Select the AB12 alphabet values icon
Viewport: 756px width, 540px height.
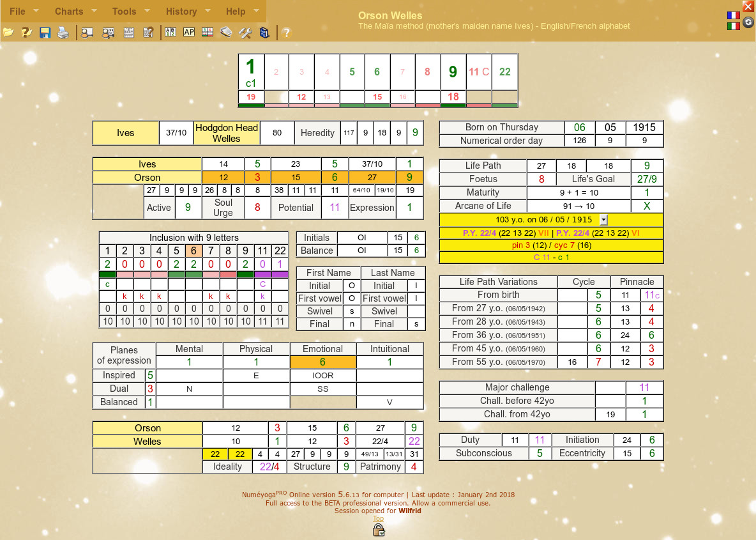[x=170, y=32]
